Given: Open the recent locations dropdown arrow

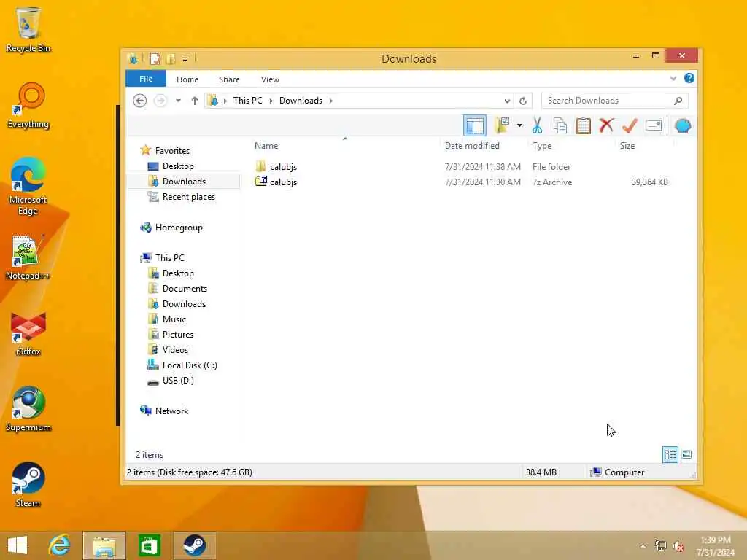Looking at the screenshot, I should 178,101.
